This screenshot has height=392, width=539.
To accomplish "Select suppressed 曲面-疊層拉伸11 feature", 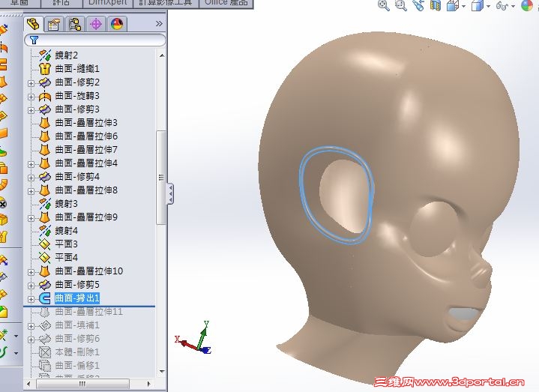I will tap(89, 312).
